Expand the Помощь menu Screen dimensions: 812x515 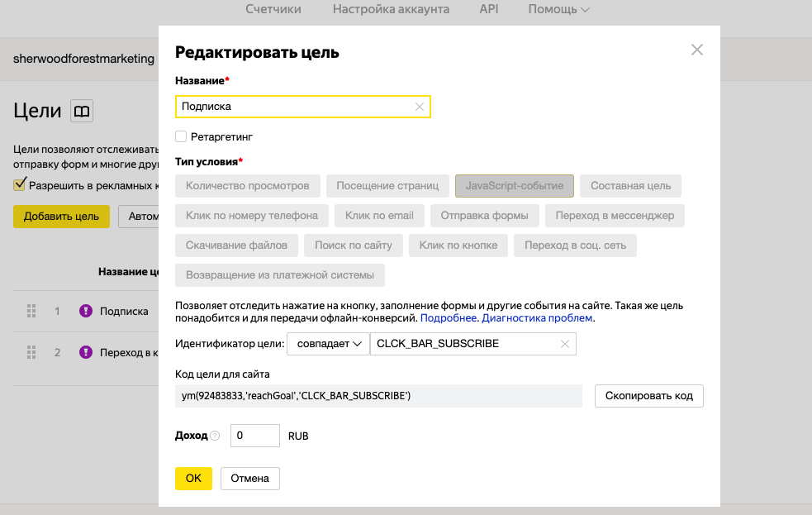point(558,10)
